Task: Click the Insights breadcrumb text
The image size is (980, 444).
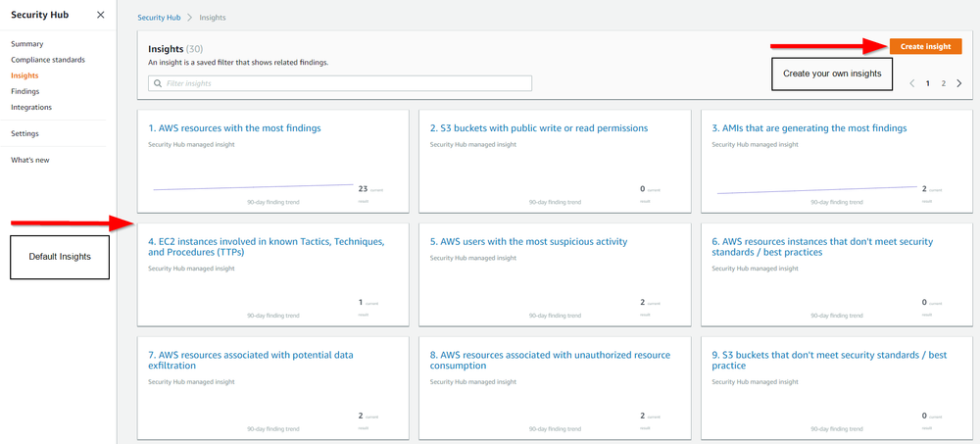Action: [x=213, y=18]
